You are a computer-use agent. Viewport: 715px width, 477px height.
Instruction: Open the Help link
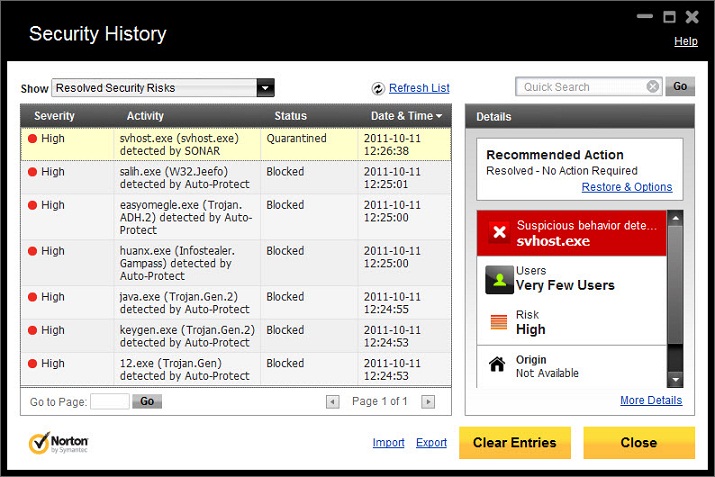[x=686, y=41]
